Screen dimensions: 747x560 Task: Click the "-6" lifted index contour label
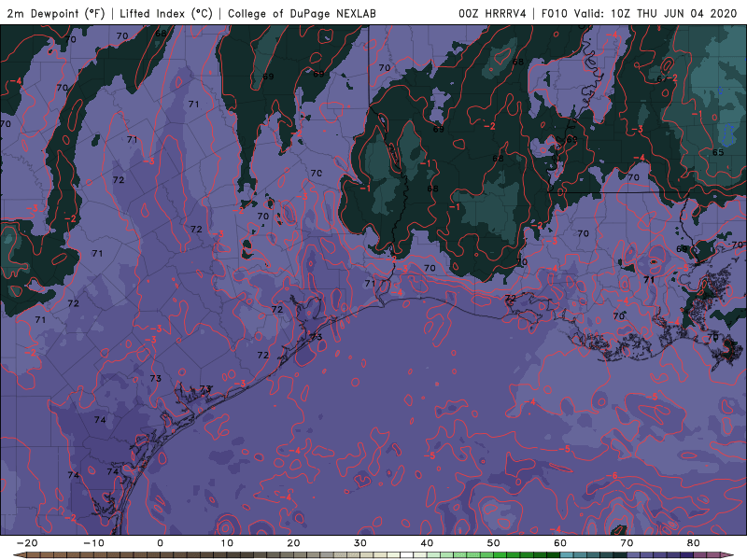[x=613, y=476]
